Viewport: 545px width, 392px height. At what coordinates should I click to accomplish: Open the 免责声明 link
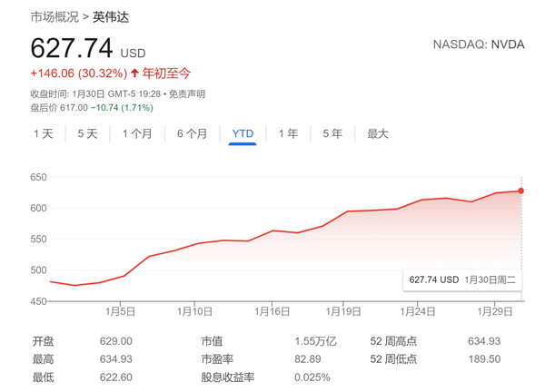coord(188,93)
